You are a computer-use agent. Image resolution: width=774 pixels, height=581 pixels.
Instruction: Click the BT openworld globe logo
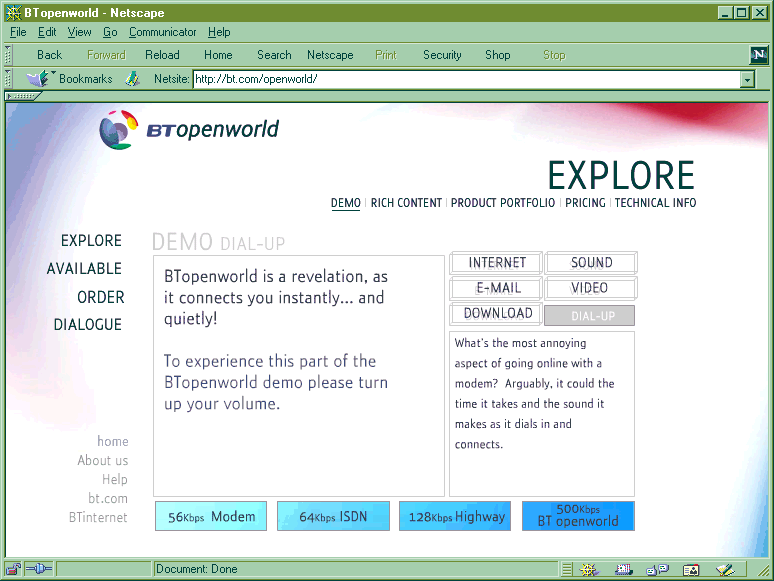(x=118, y=130)
